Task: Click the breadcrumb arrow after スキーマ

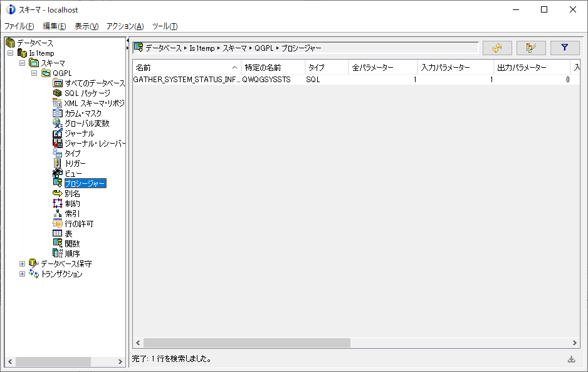Action: point(251,48)
